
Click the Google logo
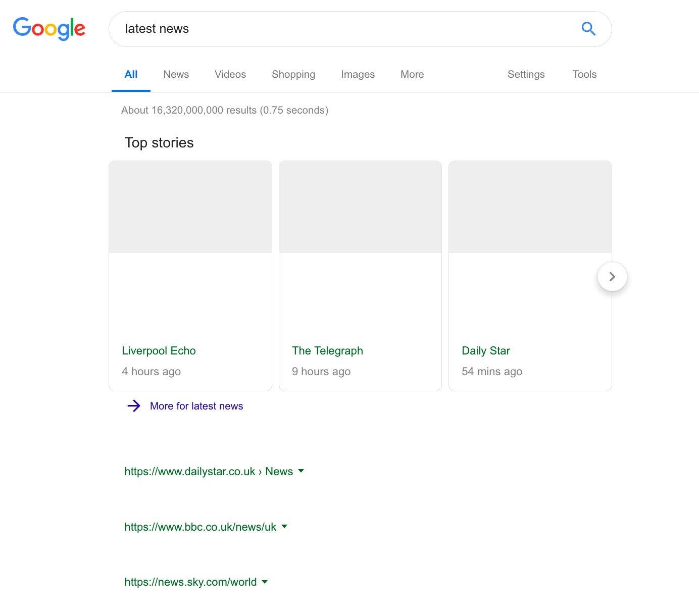click(x=49, y=29)
